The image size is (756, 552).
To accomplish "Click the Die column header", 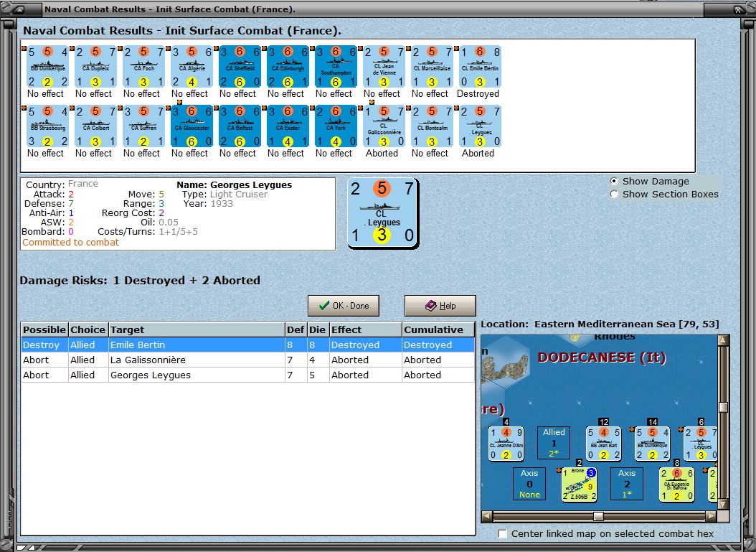I will click(x=318, y=329).
